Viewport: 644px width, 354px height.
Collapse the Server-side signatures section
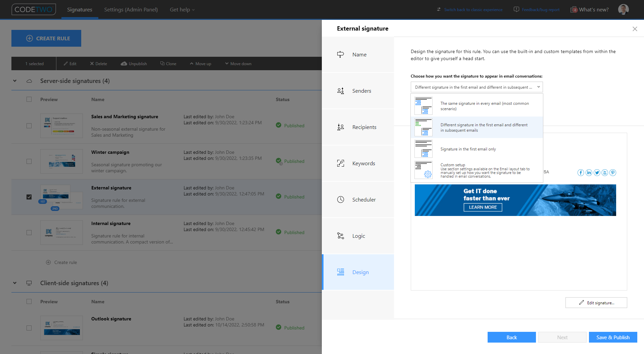[14, 81]
